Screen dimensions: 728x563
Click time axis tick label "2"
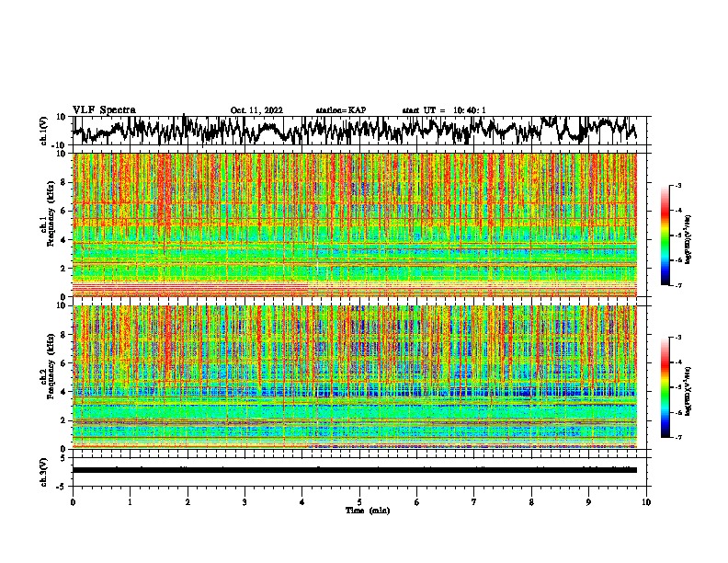[x=188, y=502]
